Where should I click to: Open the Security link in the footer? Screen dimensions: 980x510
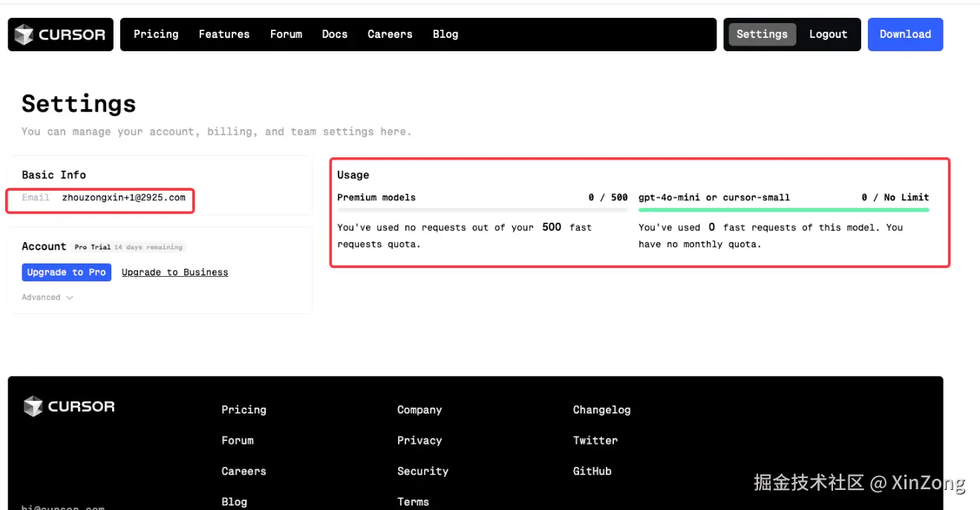[x=422, y=471]
